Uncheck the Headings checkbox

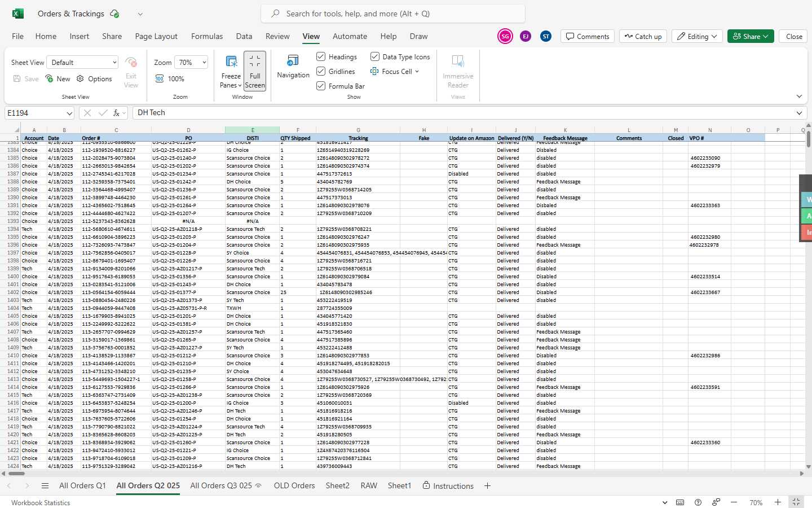tap(321, 56)
